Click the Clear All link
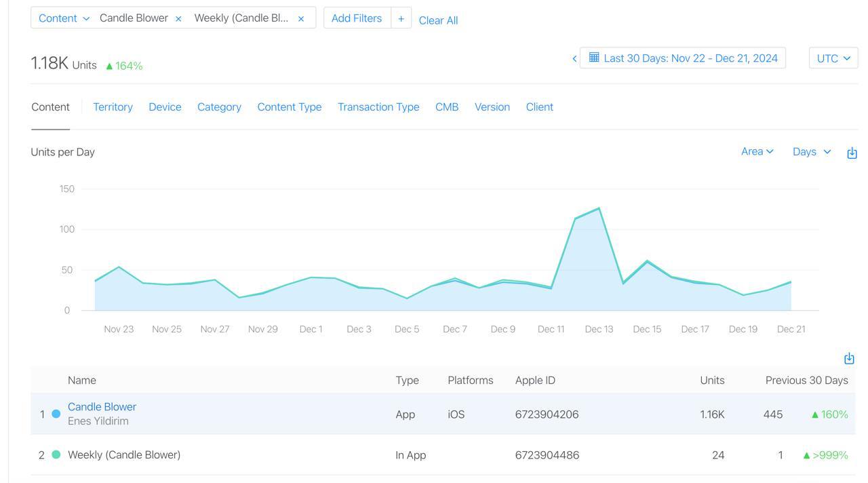 point(438,20)
